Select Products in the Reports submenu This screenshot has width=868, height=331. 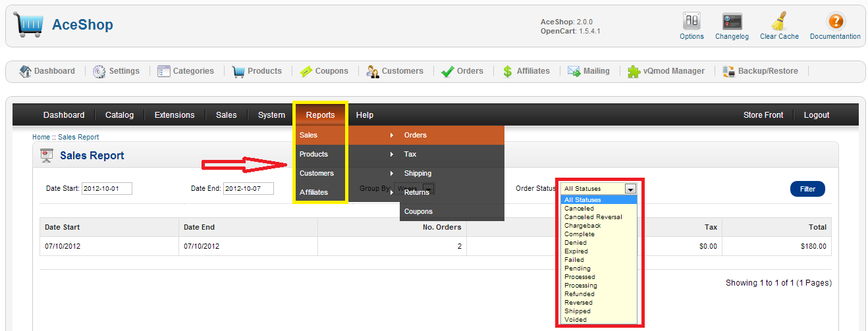pos(347,154)
